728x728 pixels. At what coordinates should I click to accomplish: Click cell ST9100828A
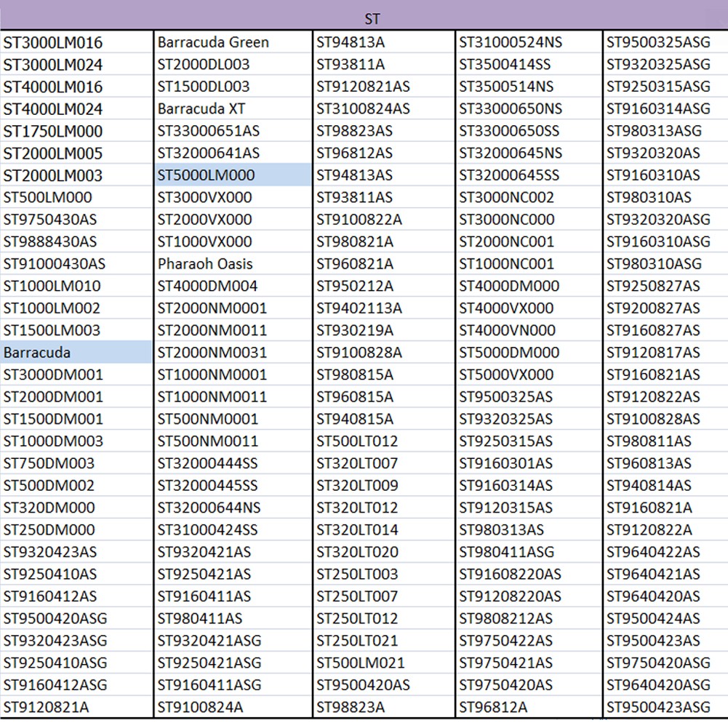tap(384, 353)
